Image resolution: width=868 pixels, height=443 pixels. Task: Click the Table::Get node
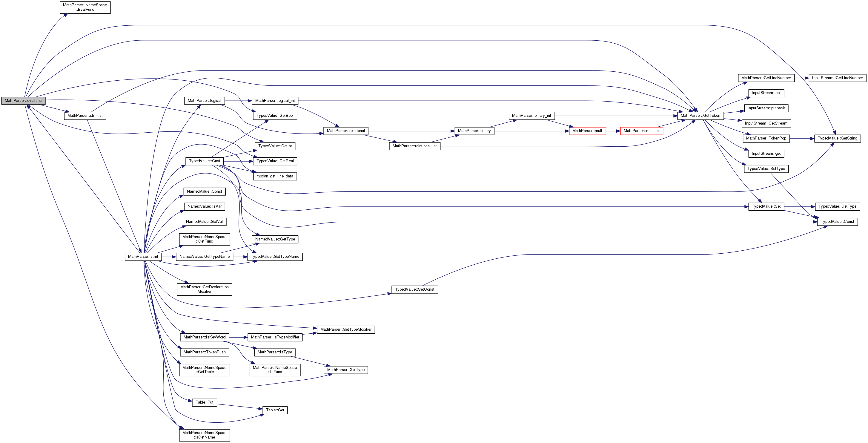tap(275, 410)
